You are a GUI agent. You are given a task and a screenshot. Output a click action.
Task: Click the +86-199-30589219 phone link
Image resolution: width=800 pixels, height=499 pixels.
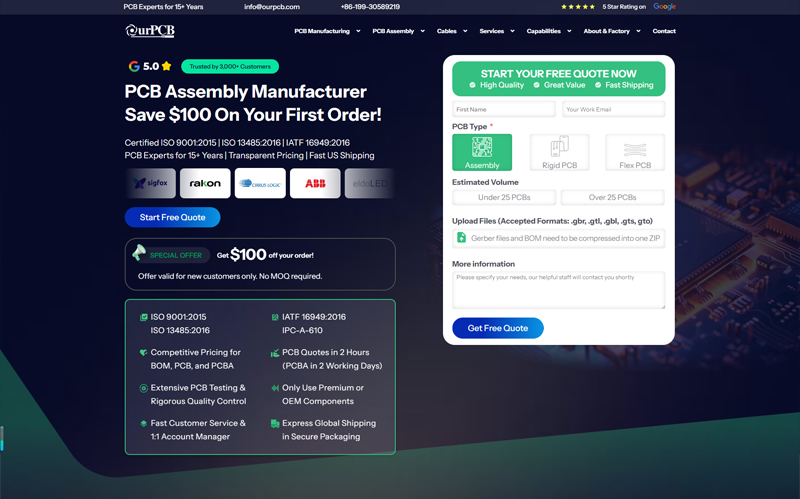tap(370, 7)
